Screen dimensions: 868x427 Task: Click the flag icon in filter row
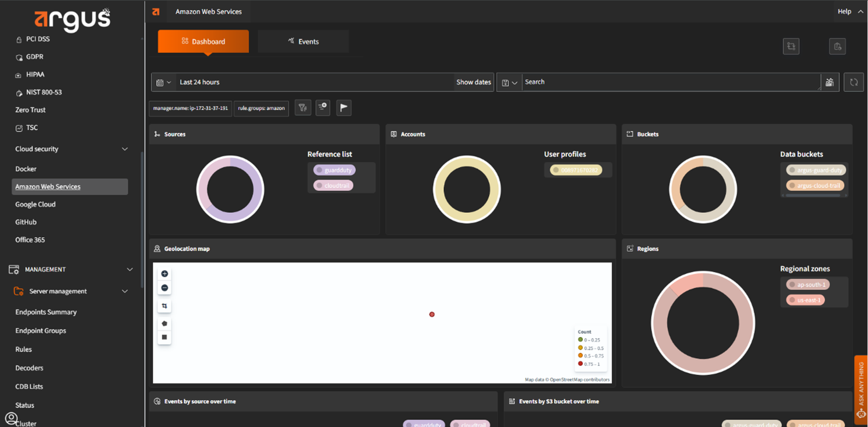coord(343,108)
